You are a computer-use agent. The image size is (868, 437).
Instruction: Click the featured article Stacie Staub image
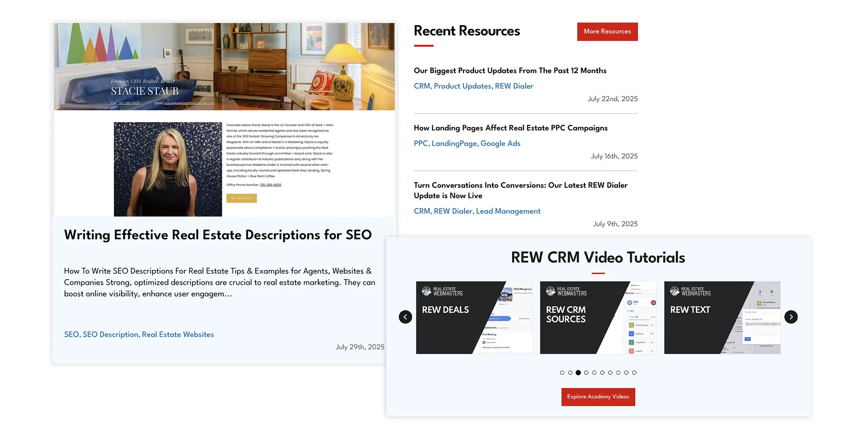point(224,119)
